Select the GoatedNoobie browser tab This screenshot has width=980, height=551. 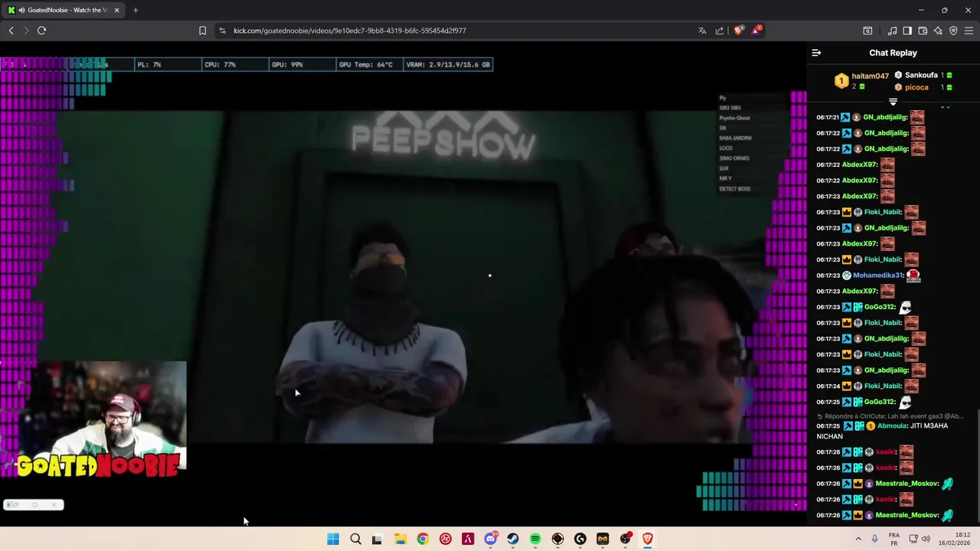coord(61,10)
